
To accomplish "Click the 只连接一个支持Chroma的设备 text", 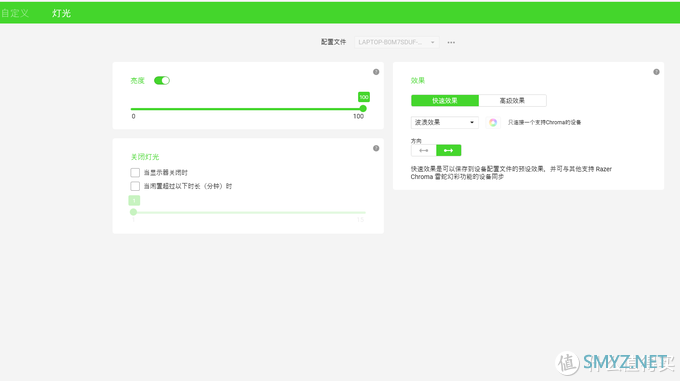I will pyautogui.click(x=544, y=123).
